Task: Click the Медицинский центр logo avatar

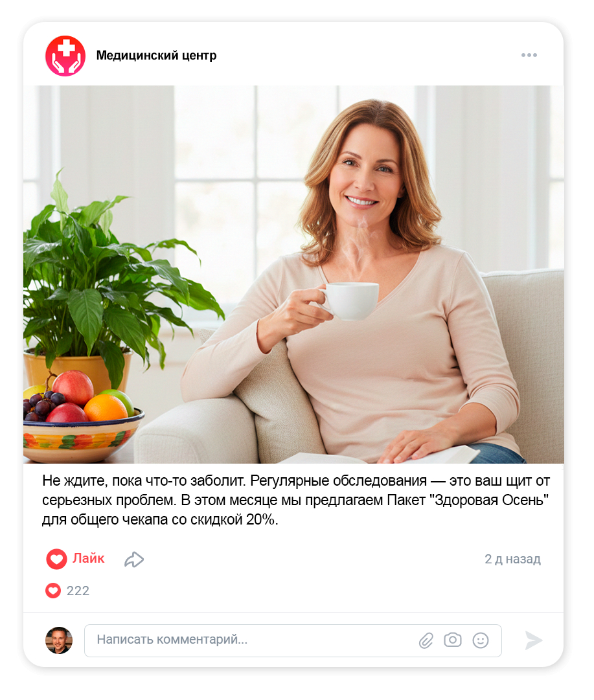Action: pos(65,56)
